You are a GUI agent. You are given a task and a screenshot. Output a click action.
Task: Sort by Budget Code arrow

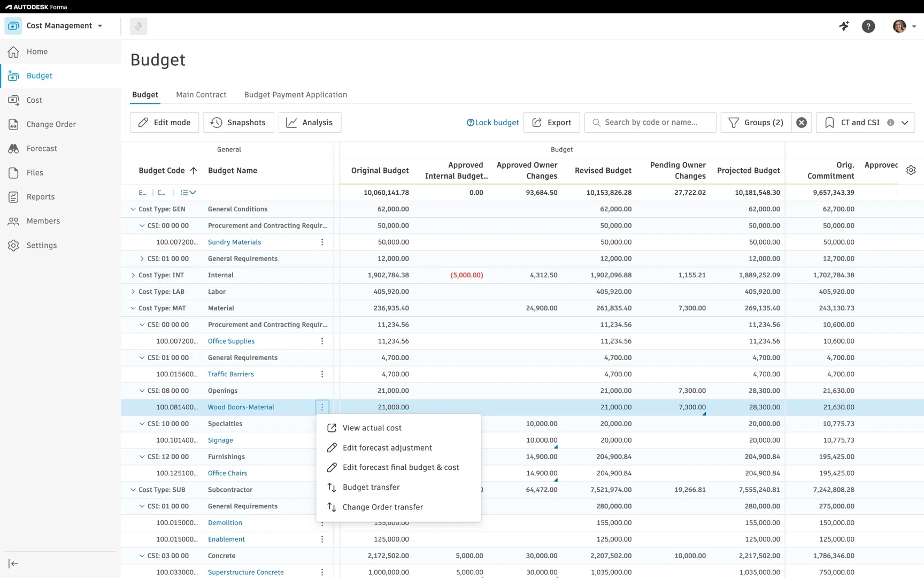(194, 170)
